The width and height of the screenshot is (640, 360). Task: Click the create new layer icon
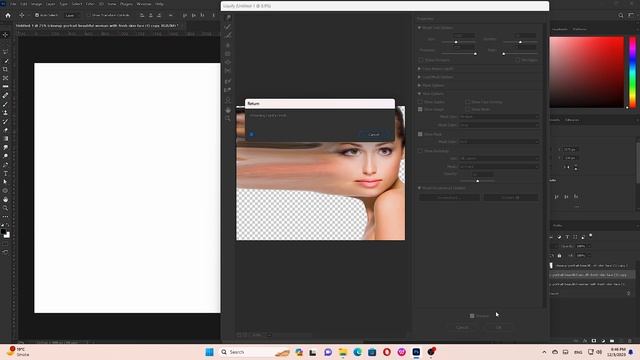coord(621,340)
